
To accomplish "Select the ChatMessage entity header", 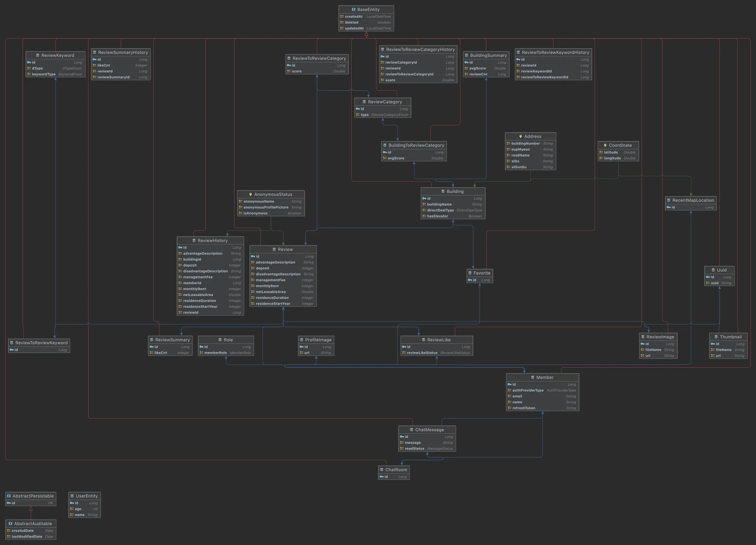I will 429,430.
